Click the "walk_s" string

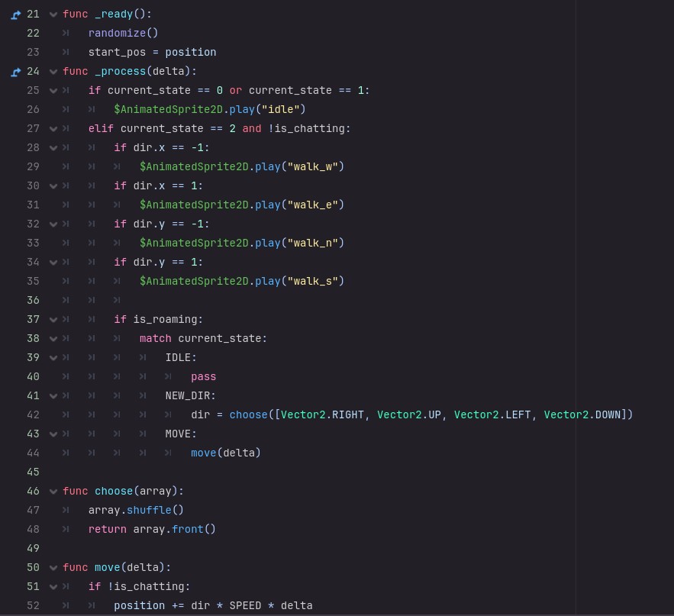313,281
